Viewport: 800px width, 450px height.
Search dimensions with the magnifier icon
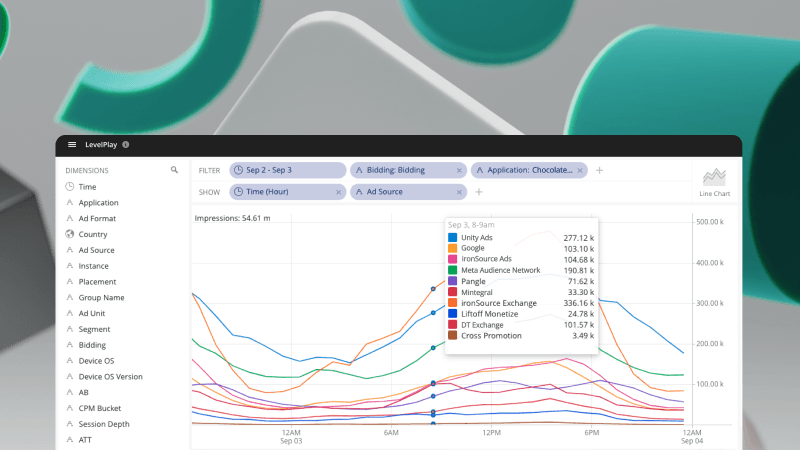coord(174,171)
